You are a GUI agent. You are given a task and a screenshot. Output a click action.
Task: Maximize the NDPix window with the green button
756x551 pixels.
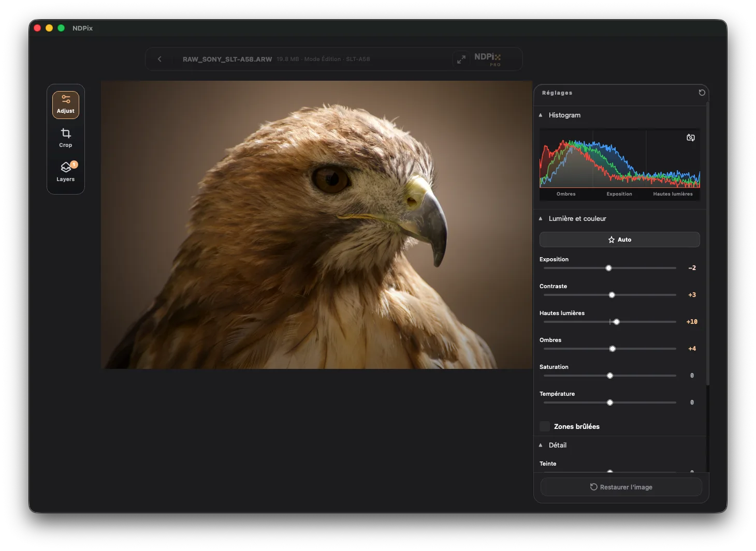pyautogui.click(x=61, y=28)
